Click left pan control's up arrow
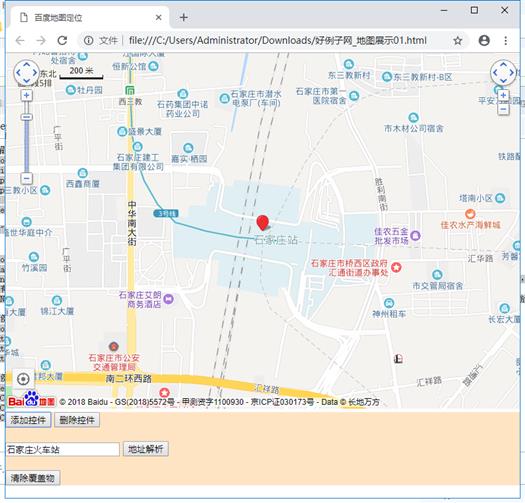Image resolution: width=525 pixels, height=503 pixels. pyautogui.click(x=26, y=64)
